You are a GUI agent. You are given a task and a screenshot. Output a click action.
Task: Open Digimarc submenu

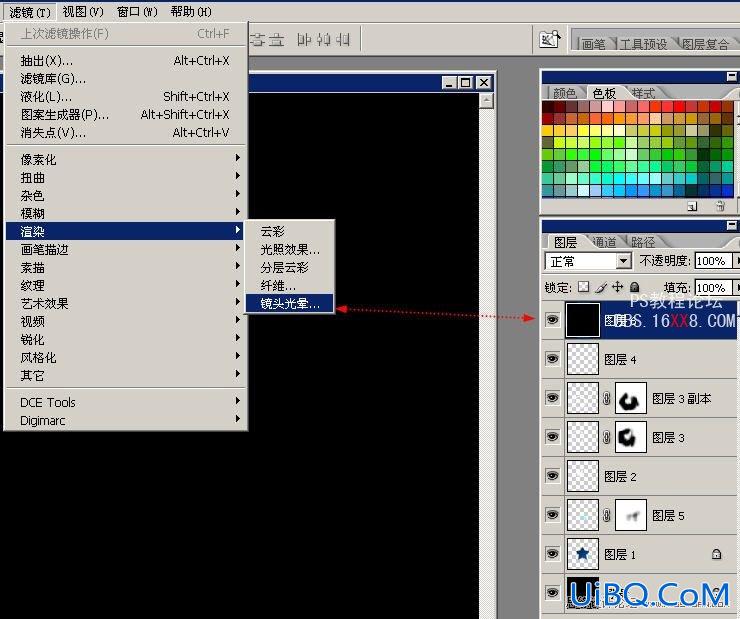(x=126, y=420)
